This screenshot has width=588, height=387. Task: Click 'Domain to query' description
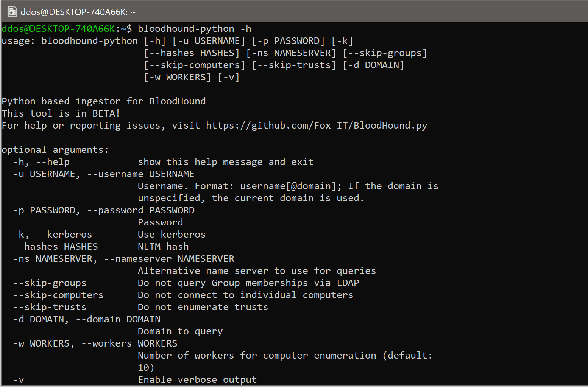(180, 331)
